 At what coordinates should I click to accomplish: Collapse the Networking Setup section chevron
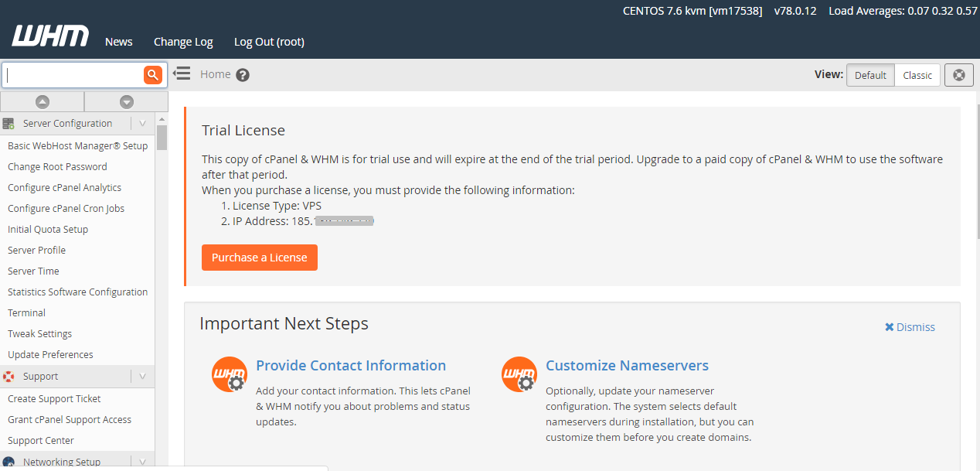click(142, 462)
